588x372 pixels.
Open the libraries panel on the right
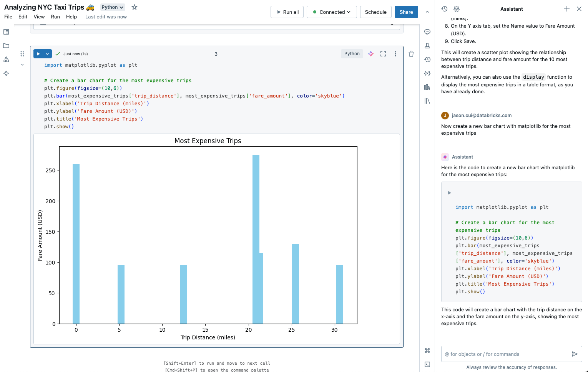[427, 101]
